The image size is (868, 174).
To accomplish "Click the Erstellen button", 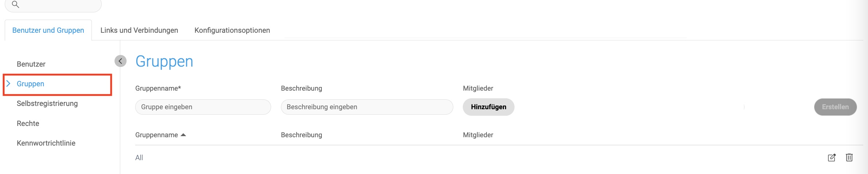I will (835, 107).
